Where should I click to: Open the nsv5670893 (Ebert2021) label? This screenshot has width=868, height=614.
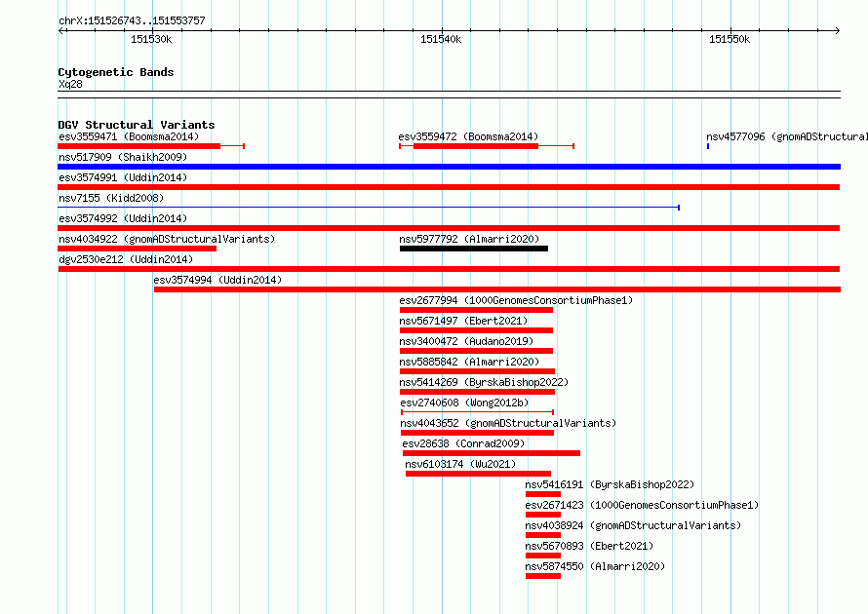point(589,546)
